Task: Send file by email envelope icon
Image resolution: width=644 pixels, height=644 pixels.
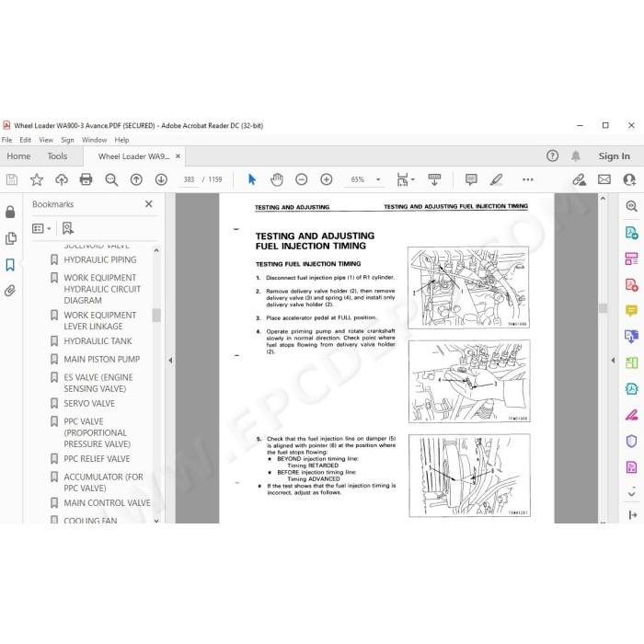Action: tap(604, 179)
